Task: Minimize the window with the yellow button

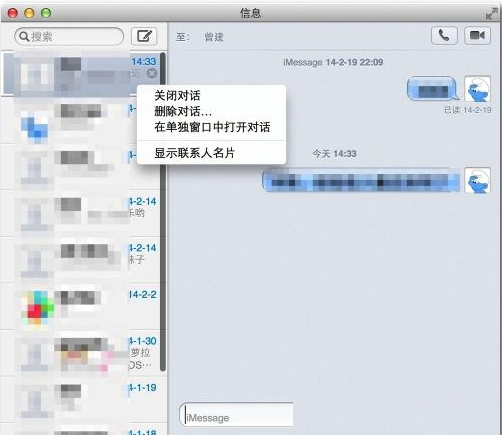Action: (x=29, y=13)
